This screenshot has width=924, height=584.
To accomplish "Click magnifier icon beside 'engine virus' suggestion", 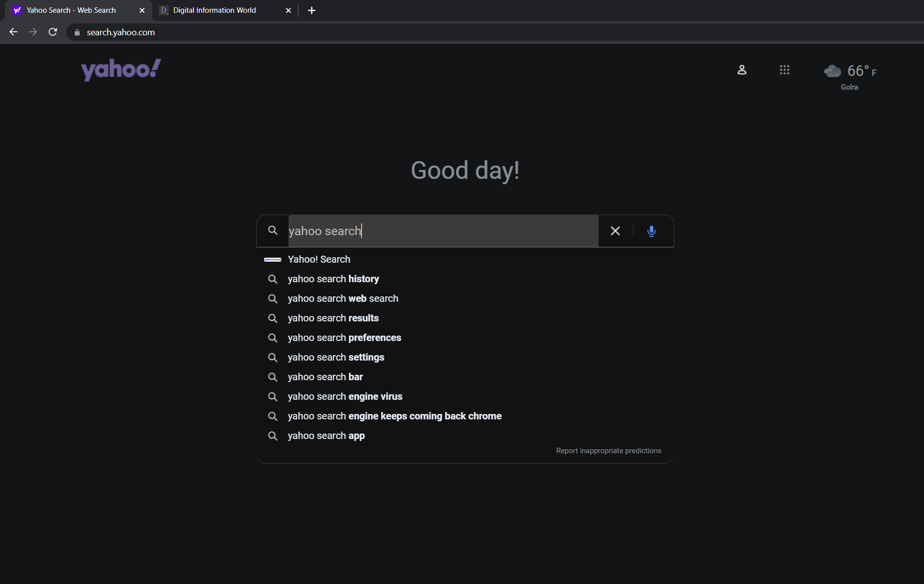I will (x=272, y=396).
